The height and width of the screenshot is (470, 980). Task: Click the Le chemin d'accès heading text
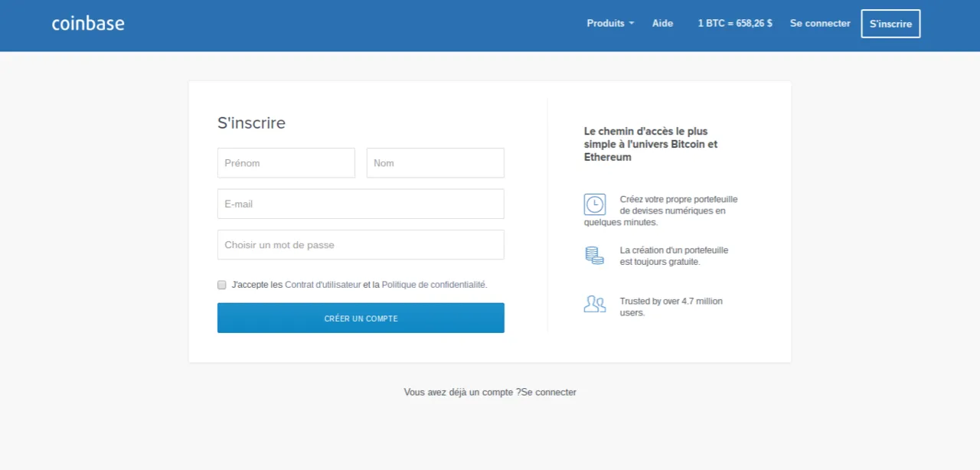tap(651, 144)
